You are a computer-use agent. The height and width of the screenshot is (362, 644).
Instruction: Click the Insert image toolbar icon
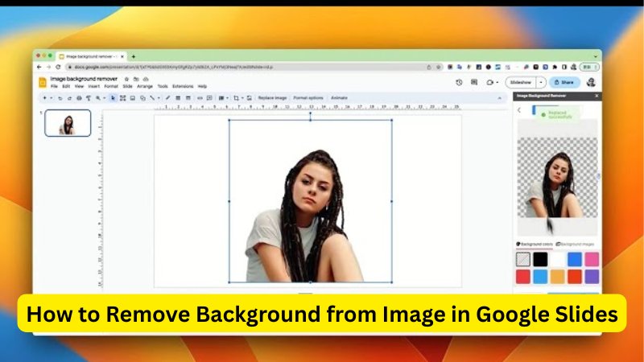(x=133, y=98)
